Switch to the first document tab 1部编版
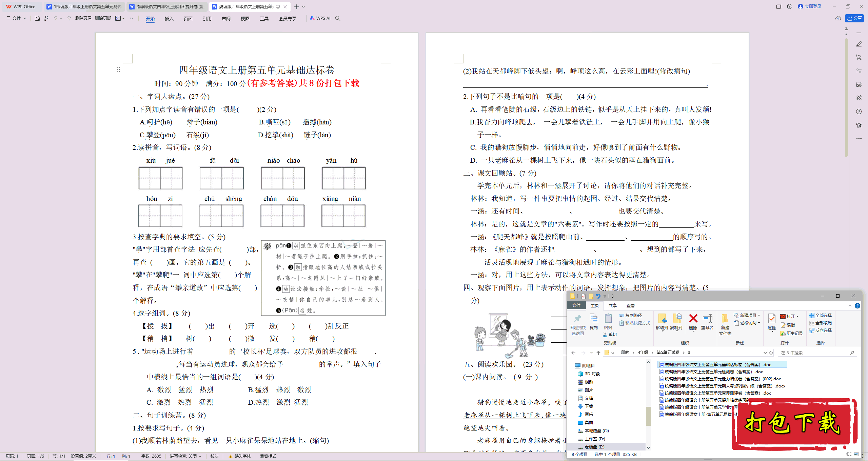 click(84, 7)
